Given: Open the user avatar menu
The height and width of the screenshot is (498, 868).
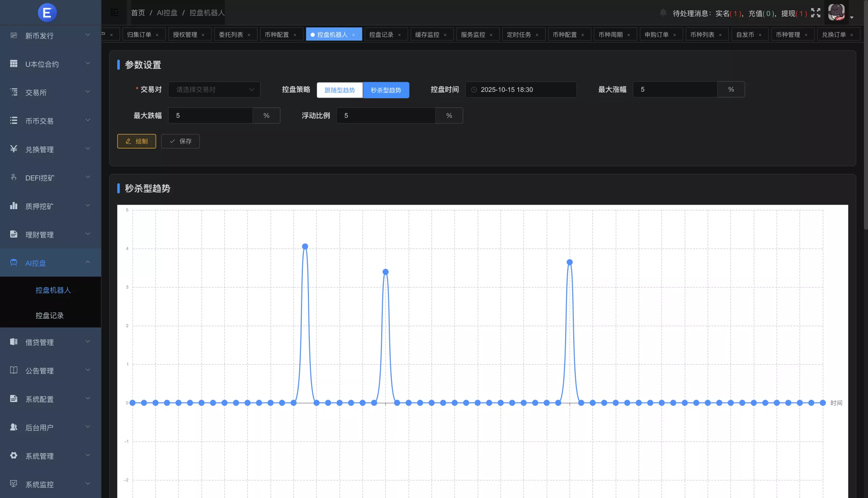Looking at the screenshot, I should tap(836, 13).
